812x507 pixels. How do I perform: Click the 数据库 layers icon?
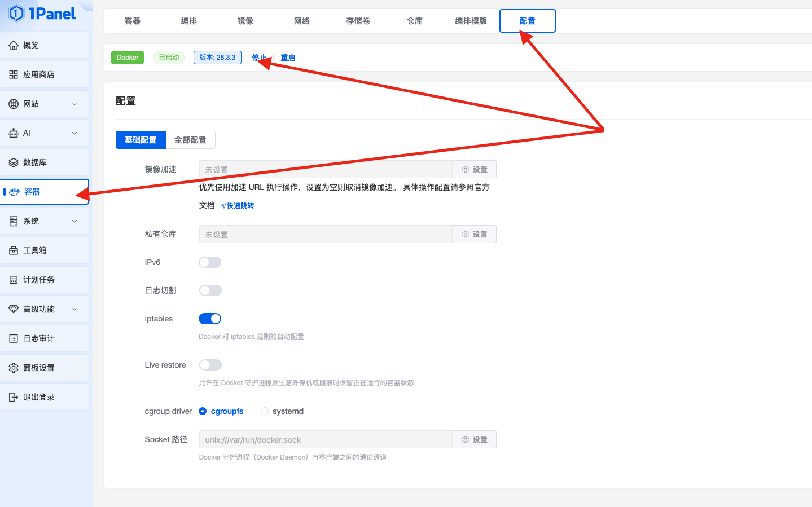(x=14, y=162)
